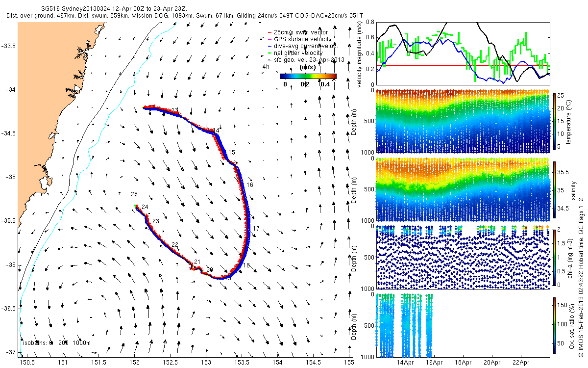Click the velocity magnitude time-series plot
Screen dimensions: 588x368
coord(463,53)
